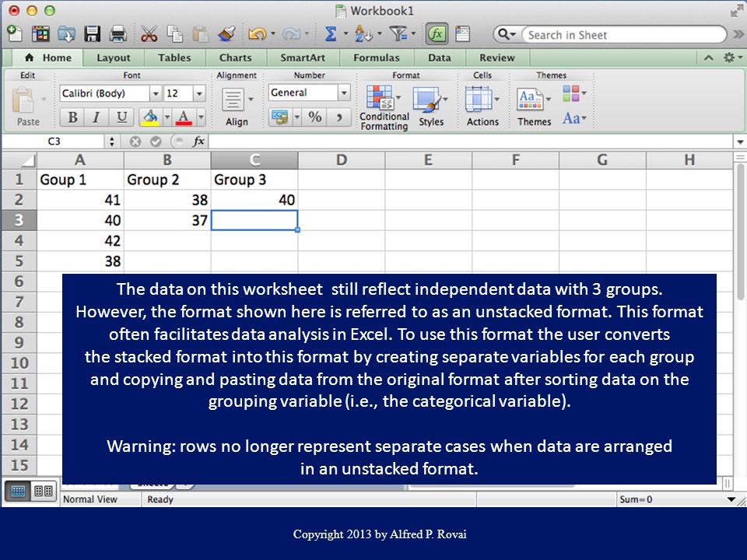Viewport: 747px width, 560px height.
Task: Switch to the Charts tab
Action: click(235, 58)
